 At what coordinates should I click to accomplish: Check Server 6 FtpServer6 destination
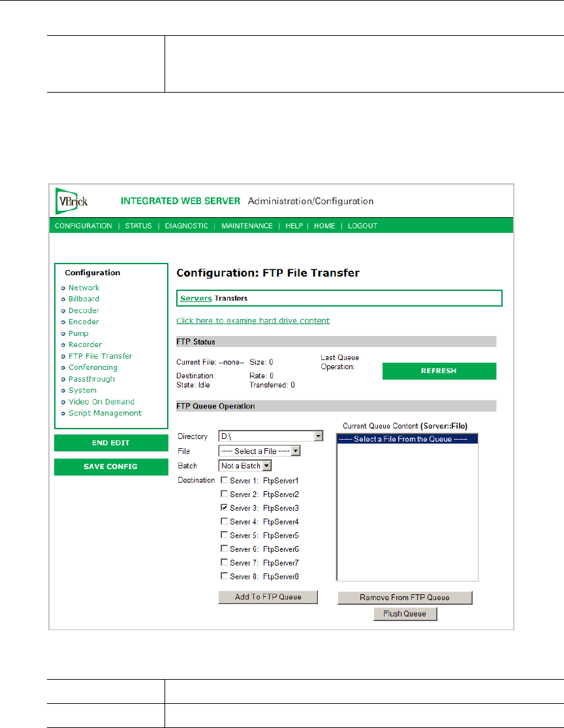225,549
